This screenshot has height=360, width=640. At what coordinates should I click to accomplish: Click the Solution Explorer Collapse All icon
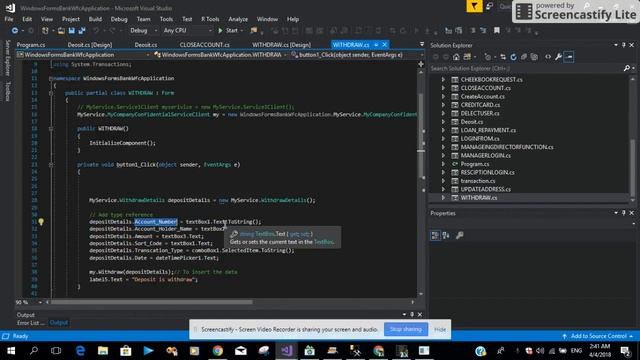click(x=524, y=57)
